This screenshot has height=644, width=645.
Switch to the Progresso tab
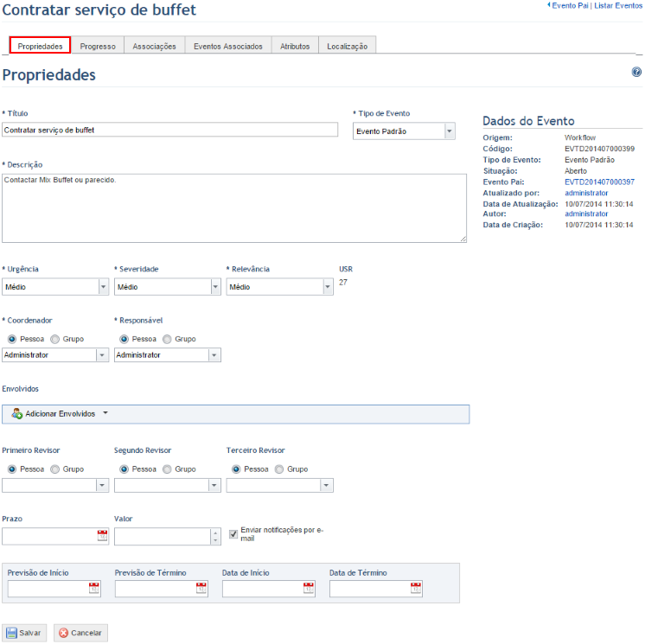98,46
